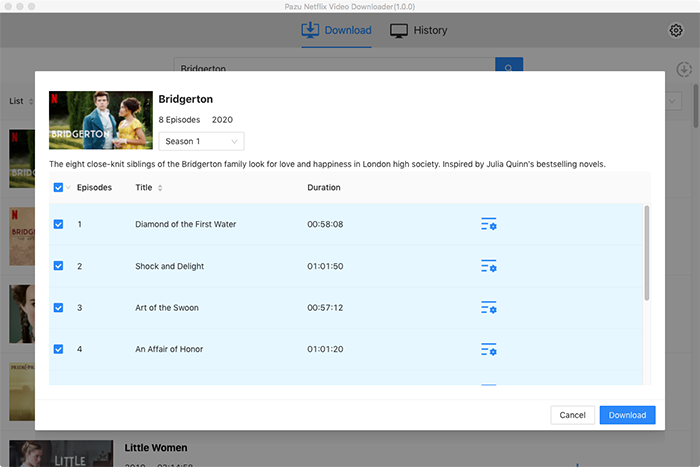Uncheck episode 1 checkbox
This screenshot has width=700, height=467.
point(58,224)
